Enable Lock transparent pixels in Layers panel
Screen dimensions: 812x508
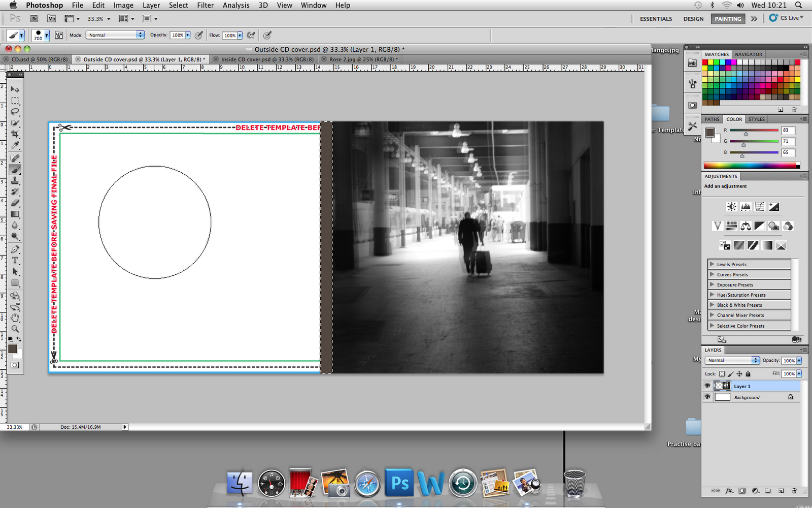click(722, 373)
